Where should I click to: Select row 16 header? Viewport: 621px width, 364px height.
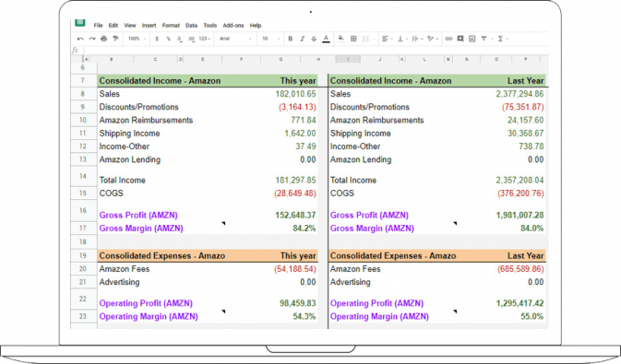click(x=83, y=211)
